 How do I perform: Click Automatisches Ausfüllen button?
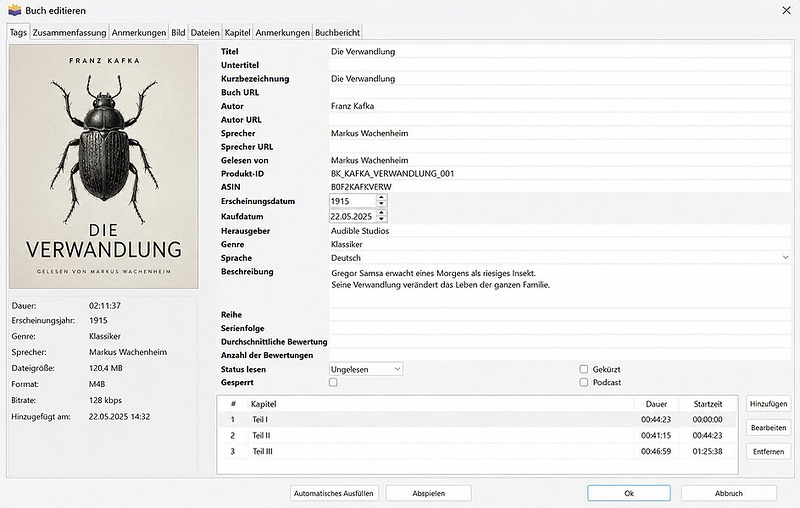click(x=334, y=493)
